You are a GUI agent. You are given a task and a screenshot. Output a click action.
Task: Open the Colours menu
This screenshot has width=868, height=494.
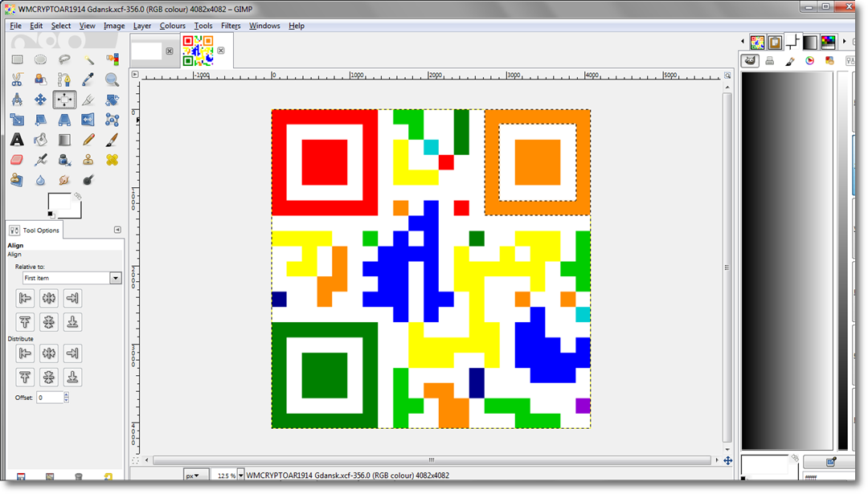tap(172, 26)
